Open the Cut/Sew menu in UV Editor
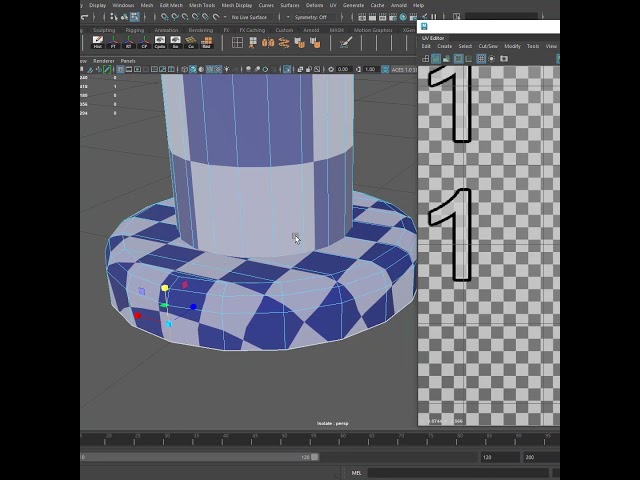The image size is (640, 480). [488, 46]
